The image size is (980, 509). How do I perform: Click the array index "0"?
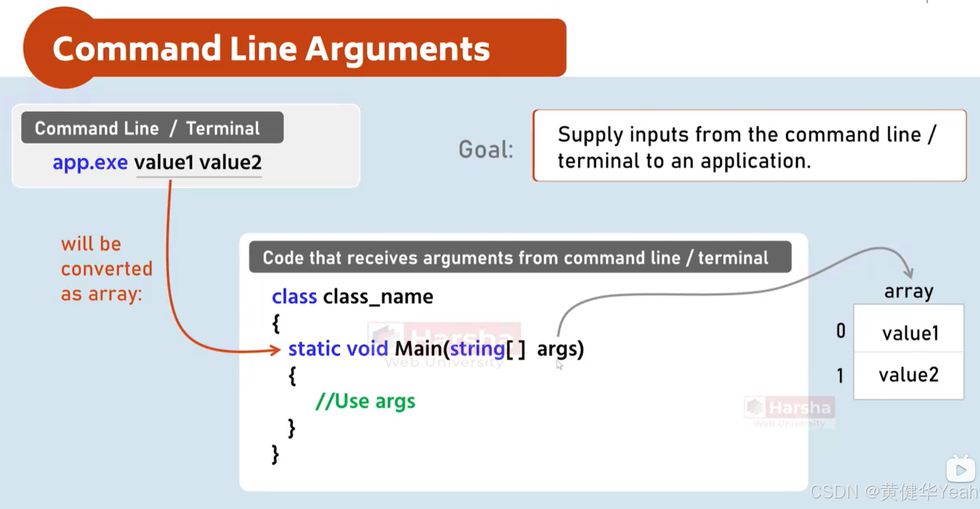coord(840,331)
